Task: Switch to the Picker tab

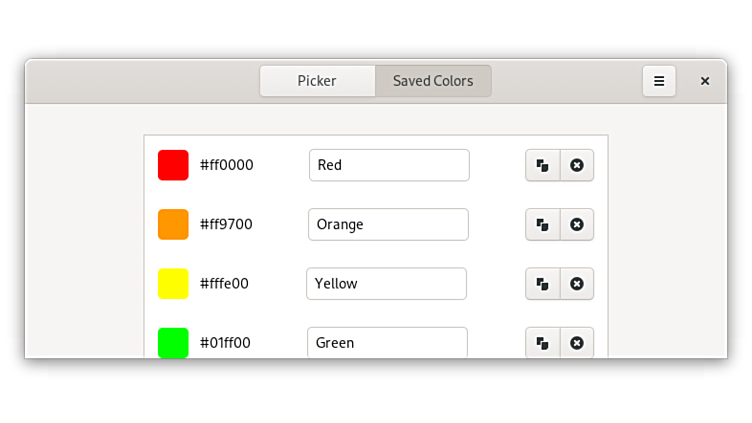Action: [317, 81]
